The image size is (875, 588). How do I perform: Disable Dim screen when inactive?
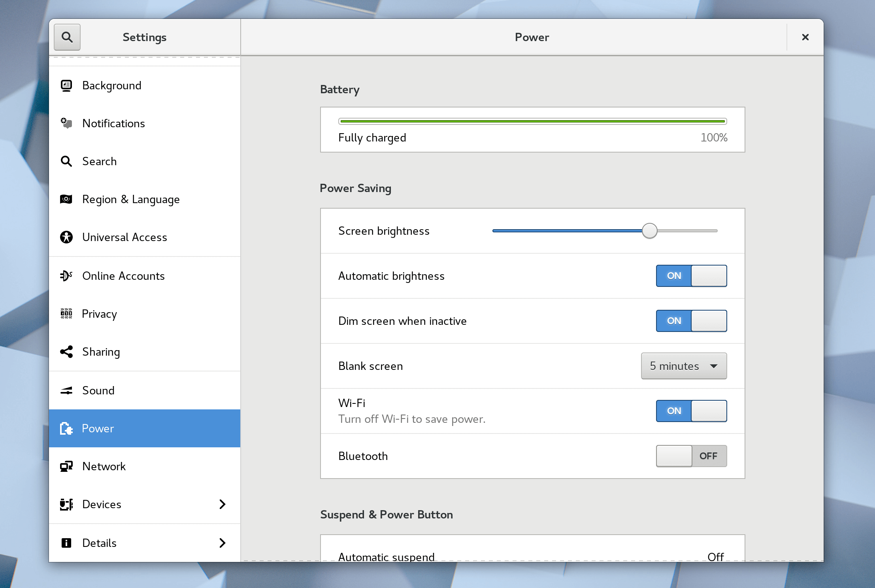pyautogui.click(x=691, y=321)
